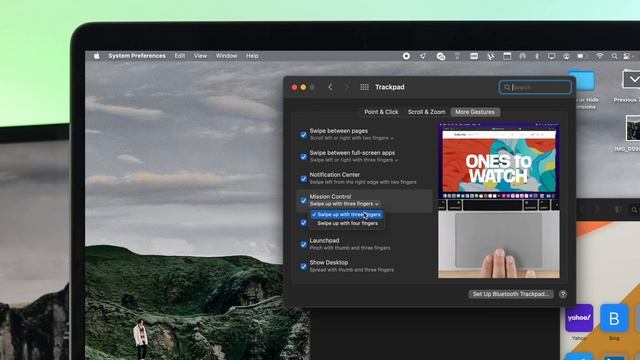
Task: Click the Swipe between pages label
Action: (x=338, y=131)
